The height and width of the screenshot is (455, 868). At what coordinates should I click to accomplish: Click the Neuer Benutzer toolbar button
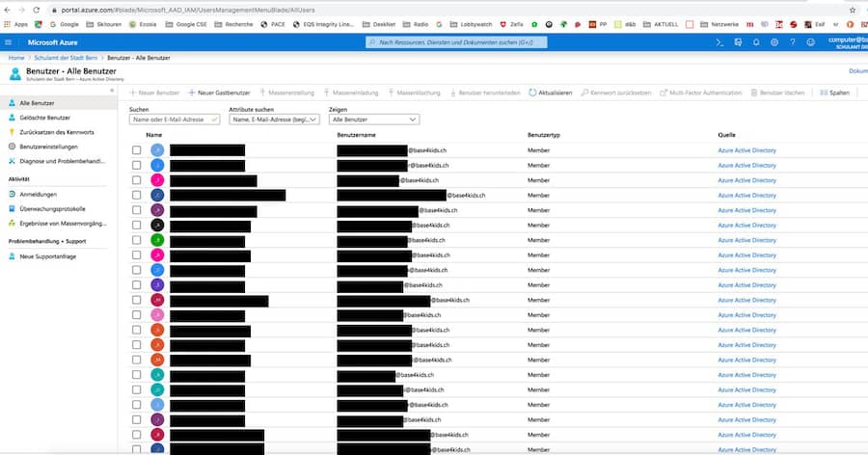tap(154, 93)
